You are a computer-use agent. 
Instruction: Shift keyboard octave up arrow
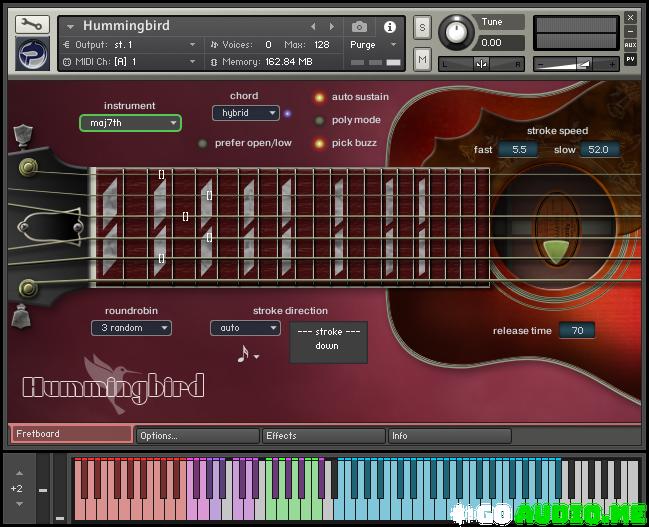click(19, 473)
